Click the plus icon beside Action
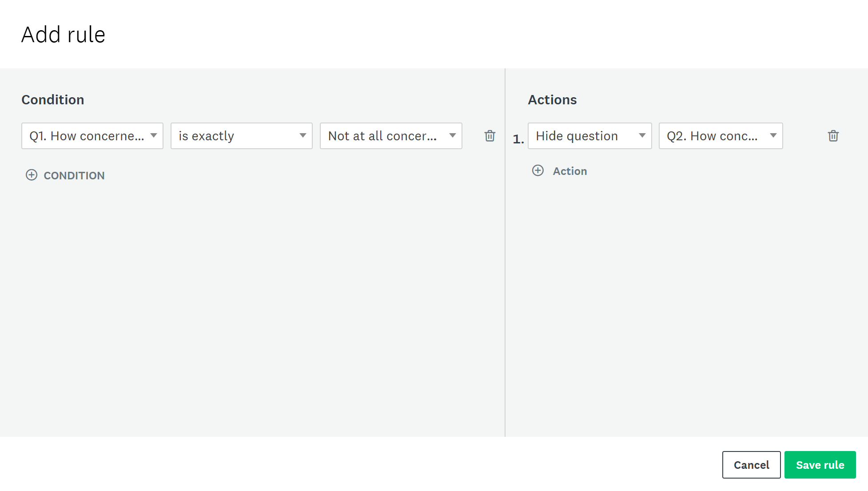The height and width of the screenshot is (491, 868). click(538, 171)
